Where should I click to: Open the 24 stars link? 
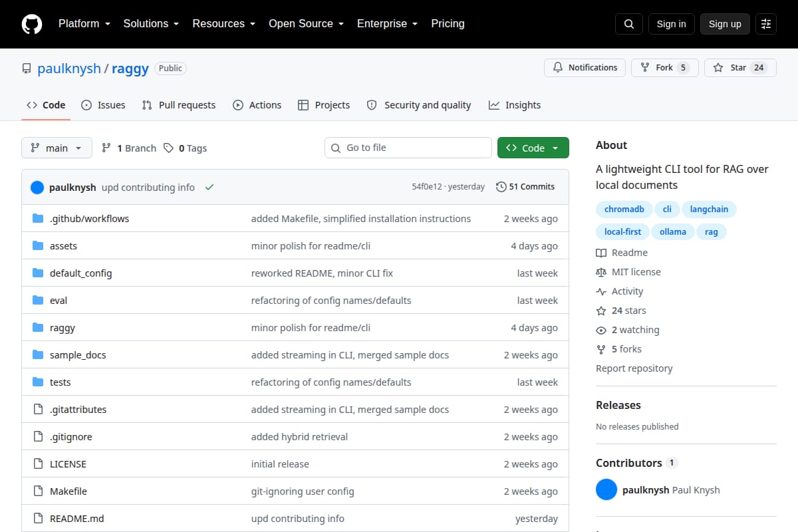[x=621, y=311]
